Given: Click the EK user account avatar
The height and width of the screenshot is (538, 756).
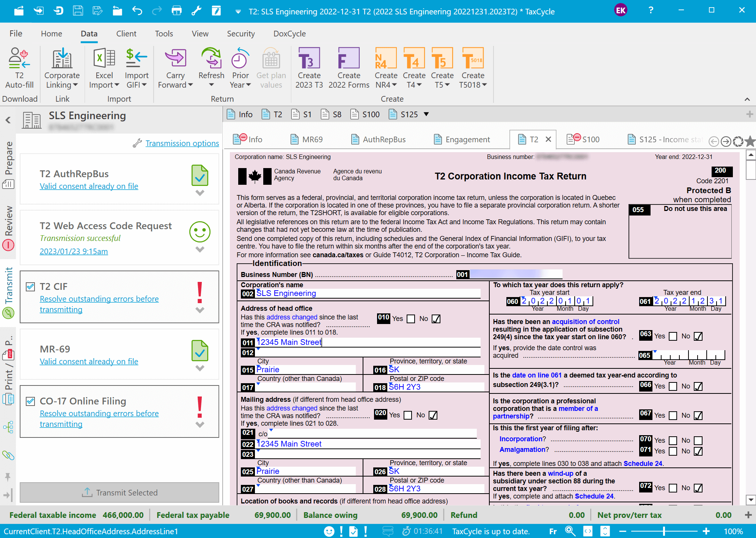Looking at the screenshot, I should click(621, 10).
